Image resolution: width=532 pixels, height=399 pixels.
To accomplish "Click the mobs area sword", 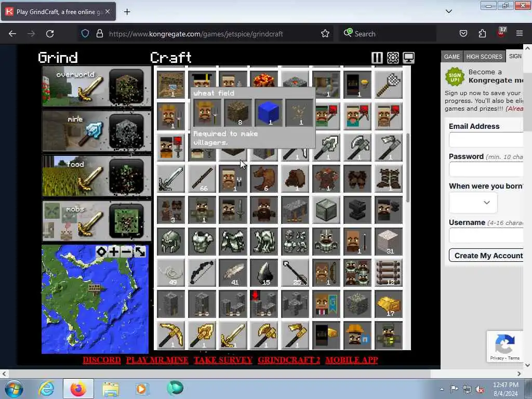I will click(x=90, y=223).
